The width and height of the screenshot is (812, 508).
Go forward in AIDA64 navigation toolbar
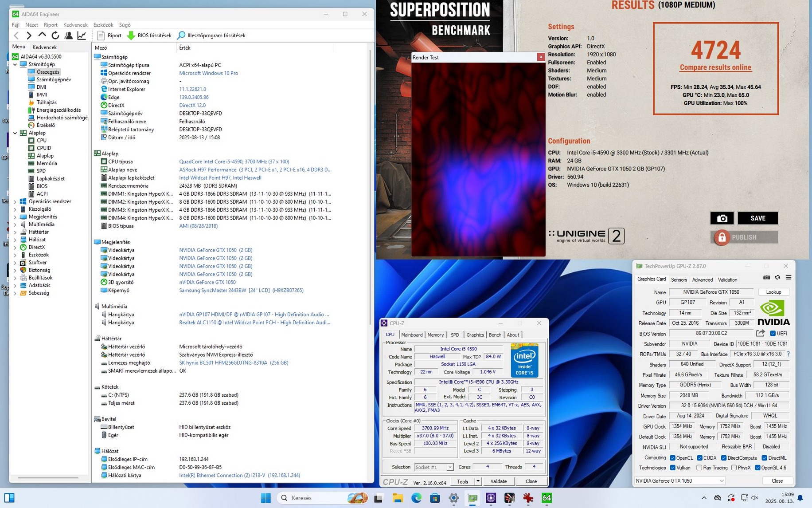point(29,35)
